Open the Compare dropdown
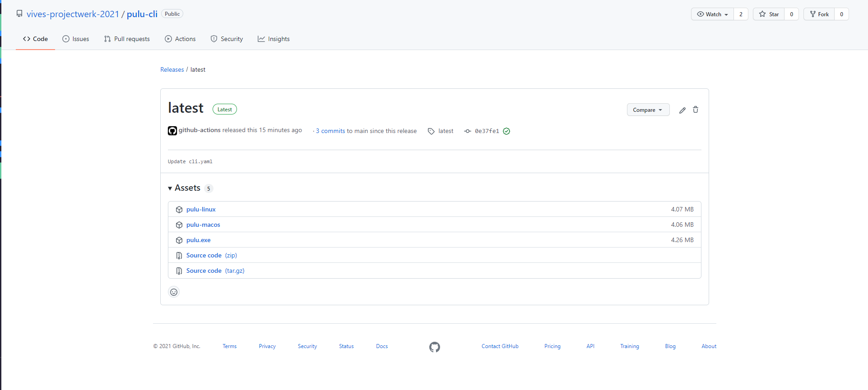Screen dimensions: 868x390 point(648,110)
